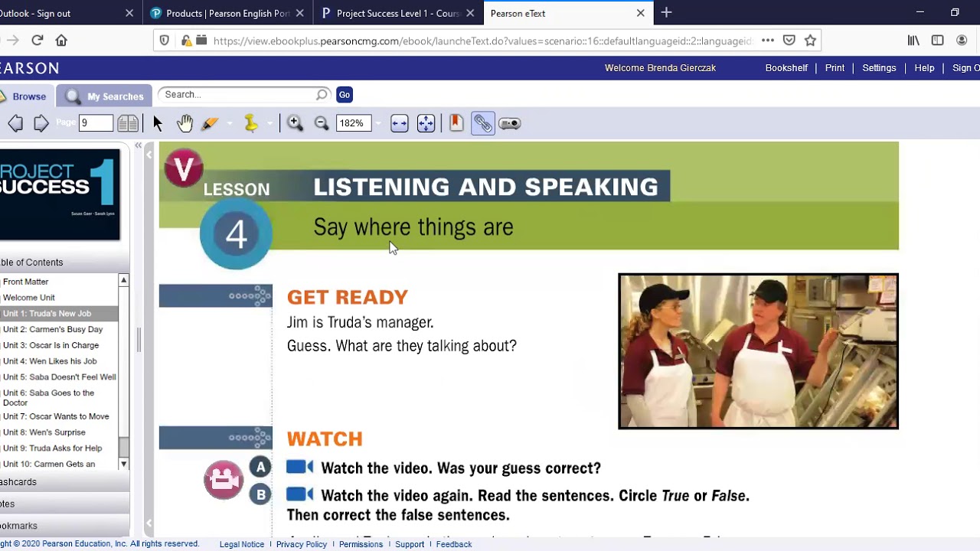The width and height of the screenshot is (980, 551).
Task: Open the Bookshelf link
Action: click(x=786, y=68)
